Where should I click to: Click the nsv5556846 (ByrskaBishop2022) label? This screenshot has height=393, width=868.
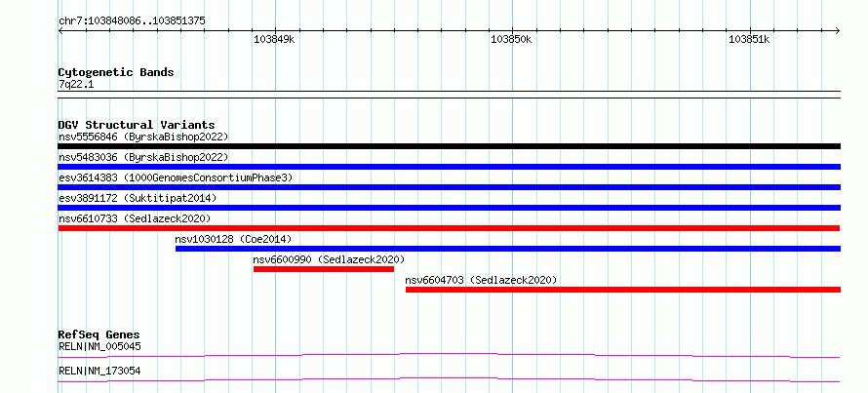click(143, 137)
